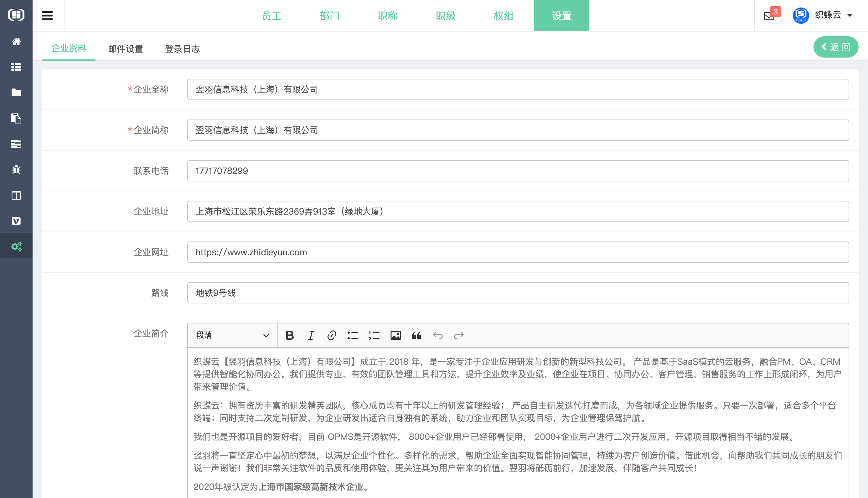Click the Bold formatting icon

[290, 335]
